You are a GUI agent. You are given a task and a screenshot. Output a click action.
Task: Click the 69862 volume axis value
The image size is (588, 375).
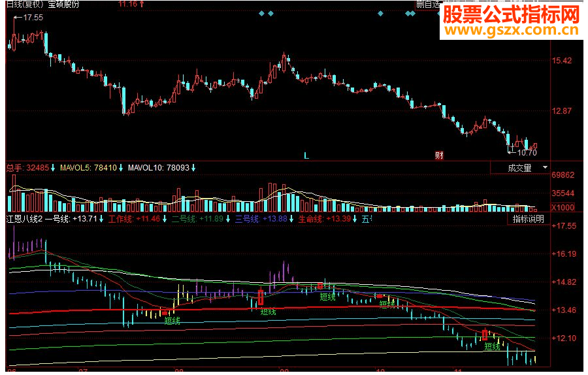(563, 174)
